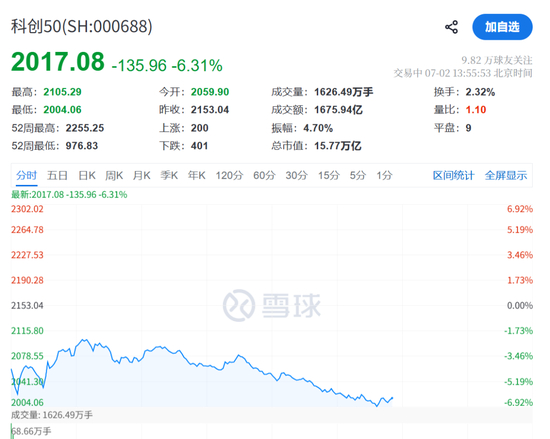Click 全屏显示 fullscreen link

pos(506,175)
